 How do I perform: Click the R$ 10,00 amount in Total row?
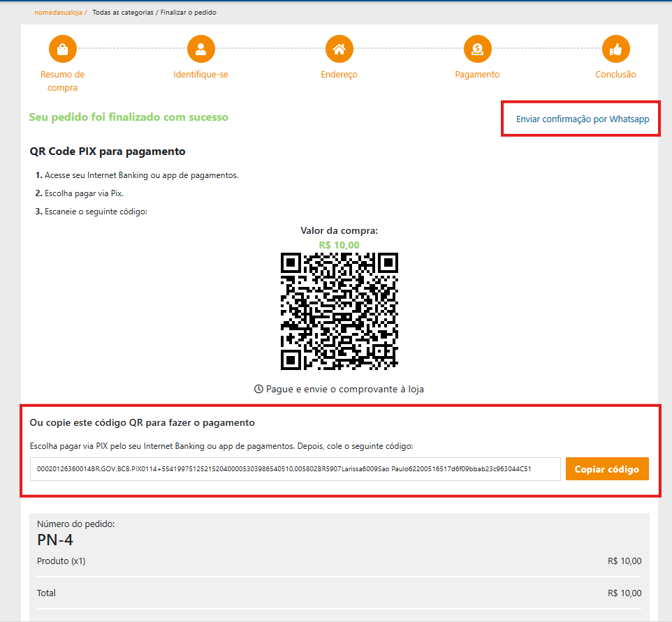pos(624,593)
